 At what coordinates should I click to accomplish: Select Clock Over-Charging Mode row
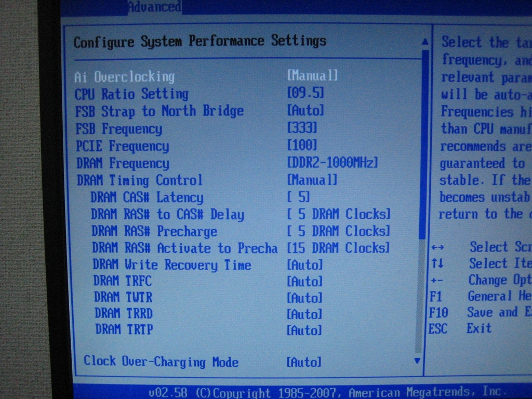[161, 362]
